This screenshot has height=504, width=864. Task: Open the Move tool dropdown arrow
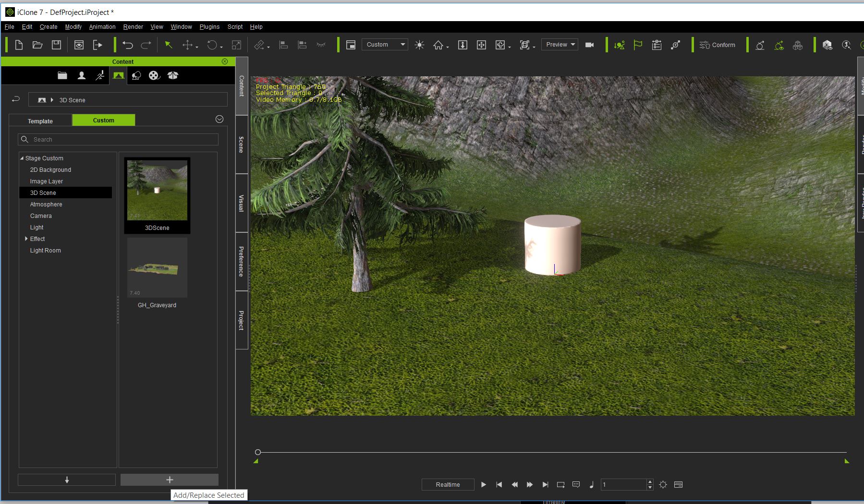point(197,47)
